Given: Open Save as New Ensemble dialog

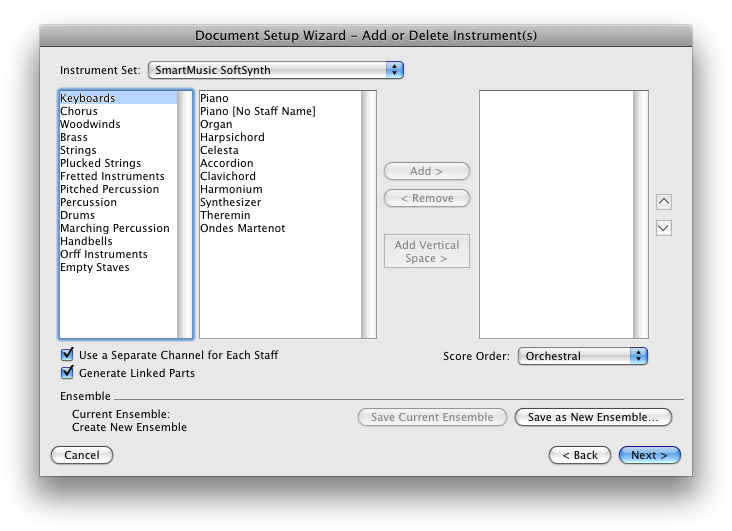Looking at the screenshot, I should click(x=593, y=417).
